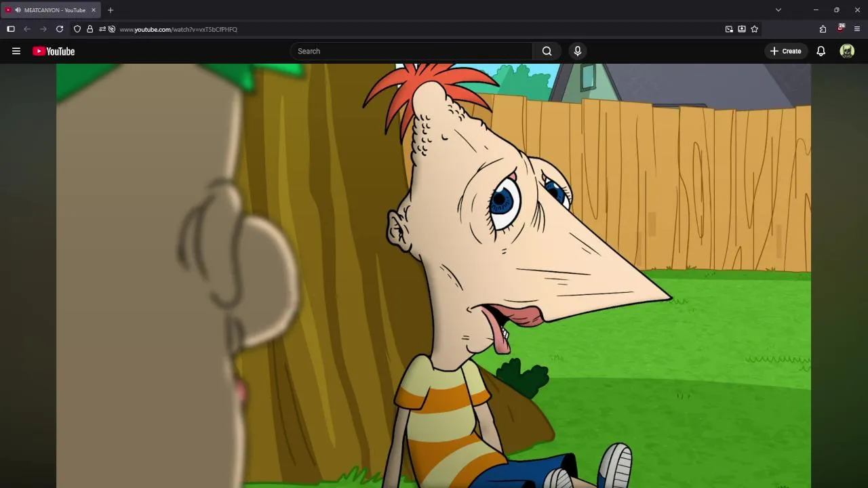
Task: Reload the current page
Action: [60, 29]
